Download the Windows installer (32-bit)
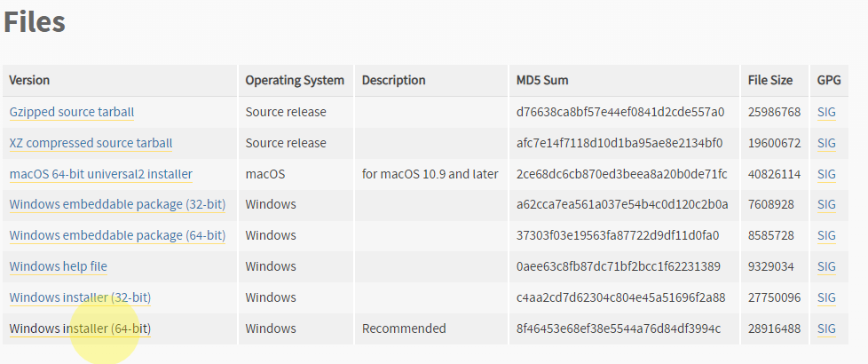The height and width of the screenshot is (364, 868). (x=80, y=297)
